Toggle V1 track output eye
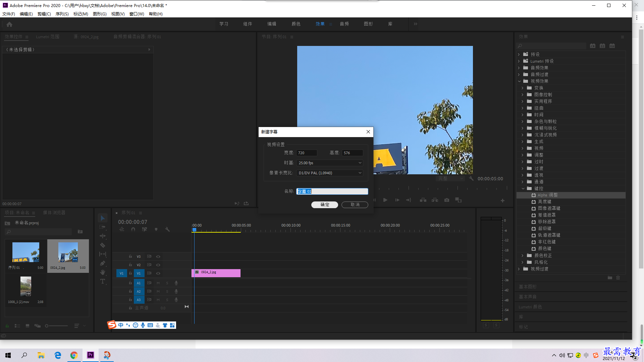The image size is (644, 362). 158,274
